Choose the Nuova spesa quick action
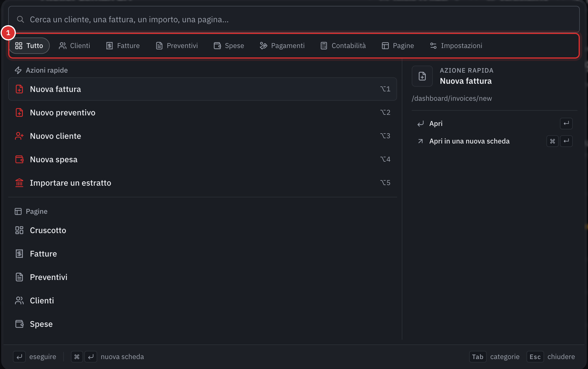Image resolution: width=588 pixels, height=369 pixels. 203,159
